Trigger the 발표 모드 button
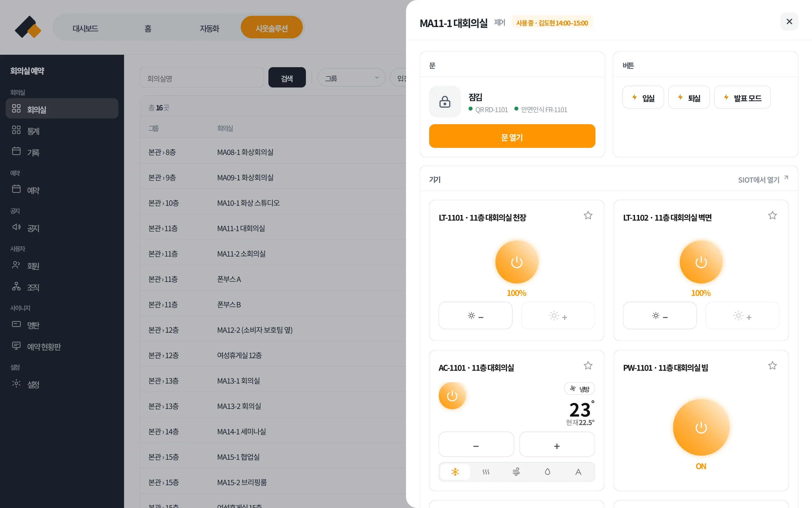Viewport: 812px width, 508px height. pyautogui.click(x=742, y=97)
